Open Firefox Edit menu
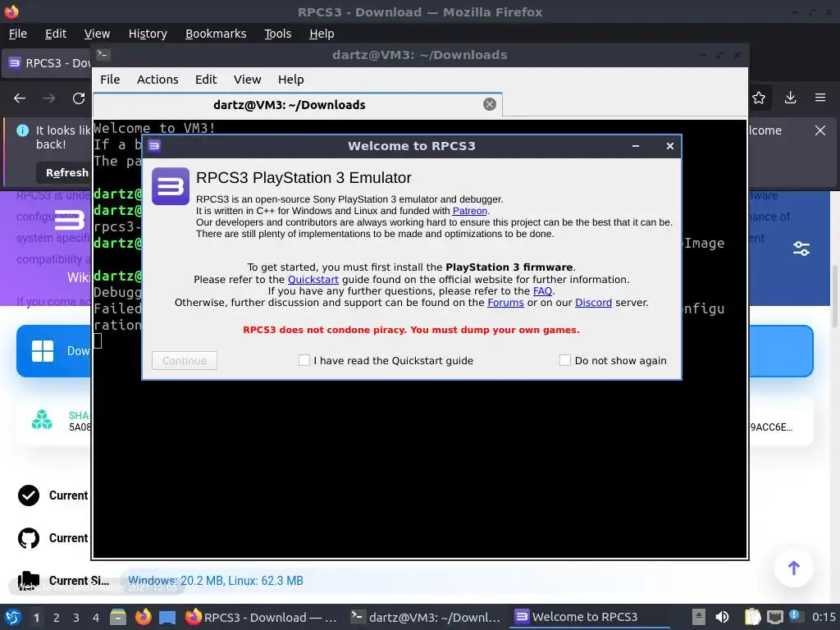840x630 pixels. [56, 34]
